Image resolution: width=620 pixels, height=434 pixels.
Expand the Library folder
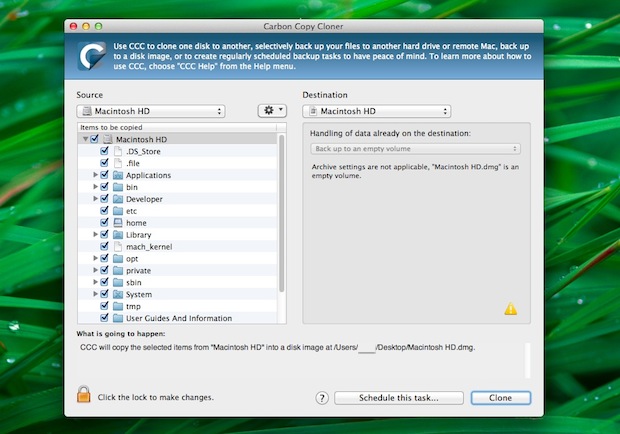coord(95,234)
